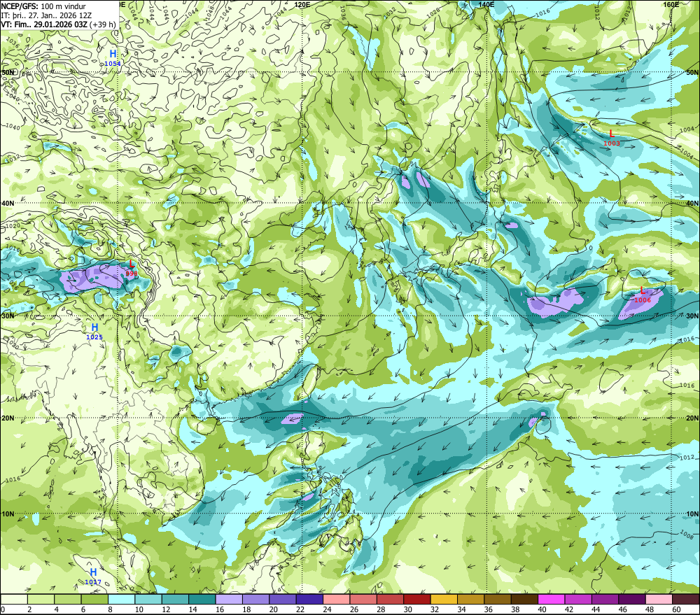Click the blue H marker above 1017
Screen dimensions: 700x615
click(x=93, y=572)
